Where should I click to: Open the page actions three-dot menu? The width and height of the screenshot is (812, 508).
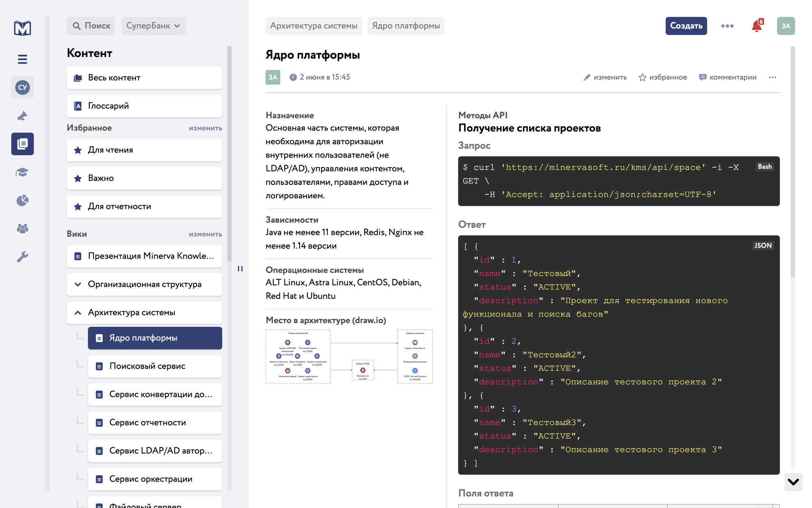pos(772,77)
